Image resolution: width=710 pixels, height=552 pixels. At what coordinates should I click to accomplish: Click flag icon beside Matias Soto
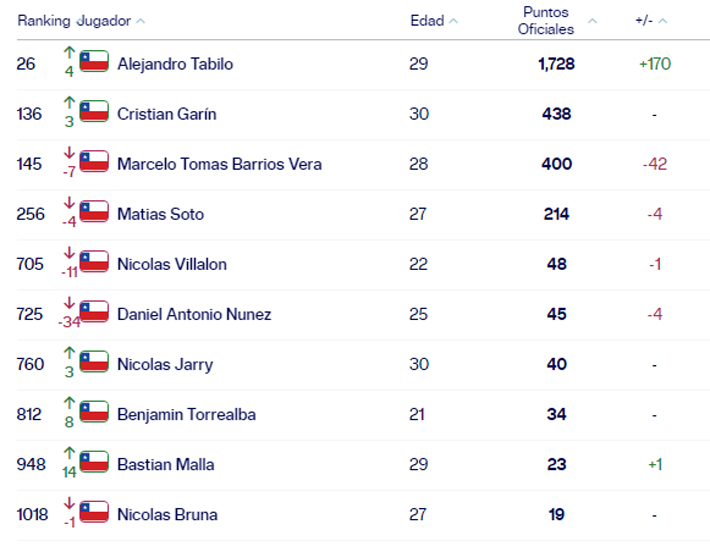point(94,211)
